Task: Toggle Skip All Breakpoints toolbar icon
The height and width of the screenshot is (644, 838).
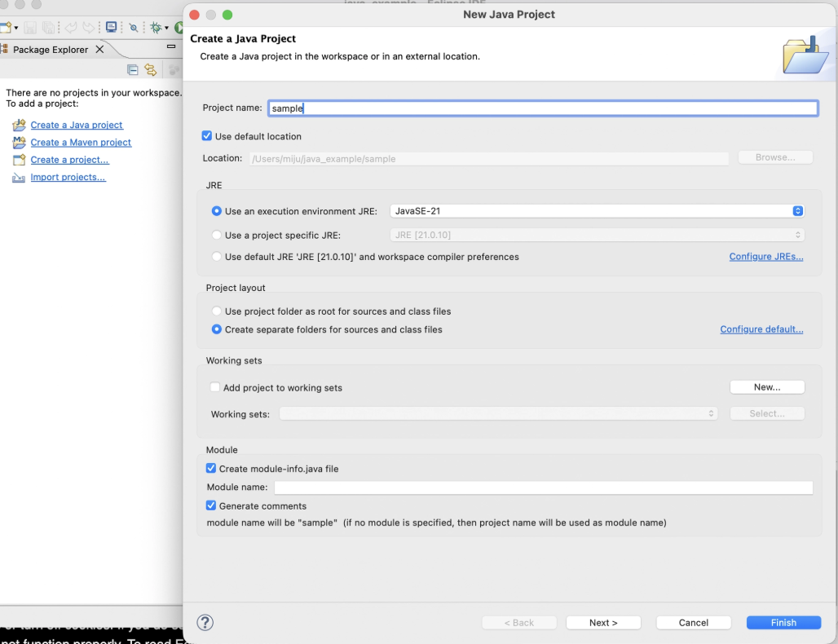Action: [134, 28]
